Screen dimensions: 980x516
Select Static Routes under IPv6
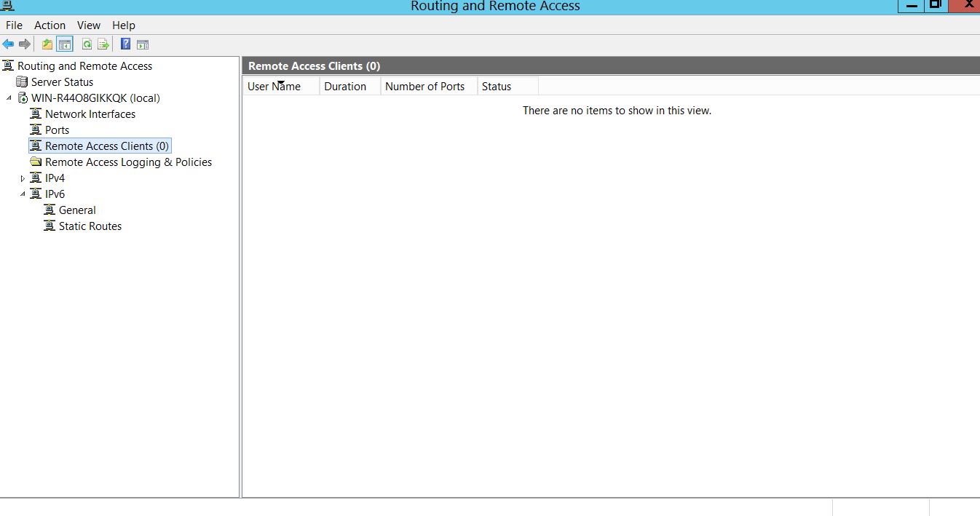click(90, 226)
